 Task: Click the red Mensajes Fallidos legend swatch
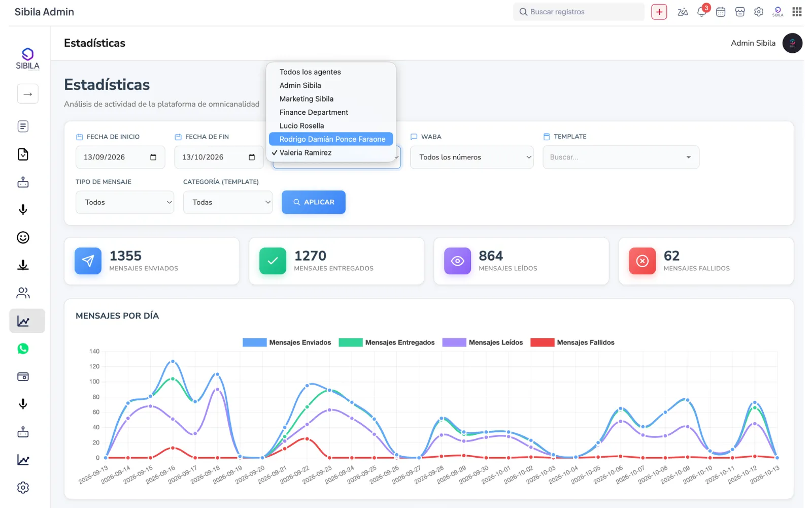pos(543,342)
